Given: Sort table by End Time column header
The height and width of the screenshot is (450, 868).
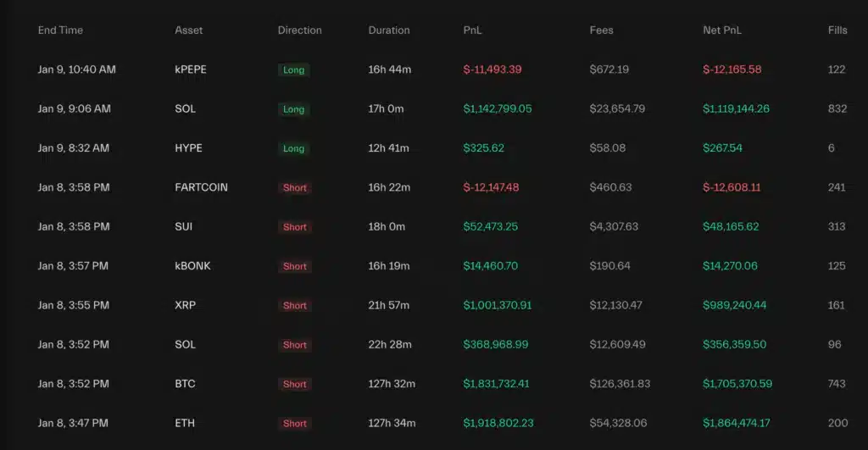Looking at the screenshot, I should (x=60, y=31).
